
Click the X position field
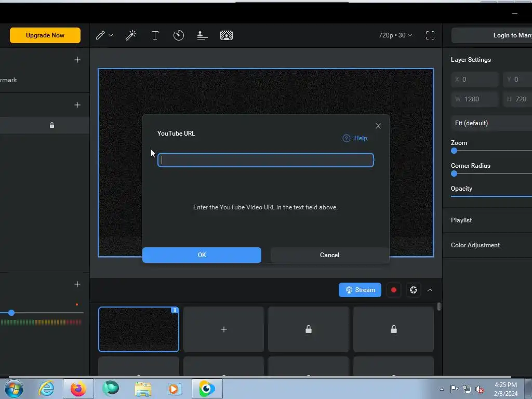point(475,79)
